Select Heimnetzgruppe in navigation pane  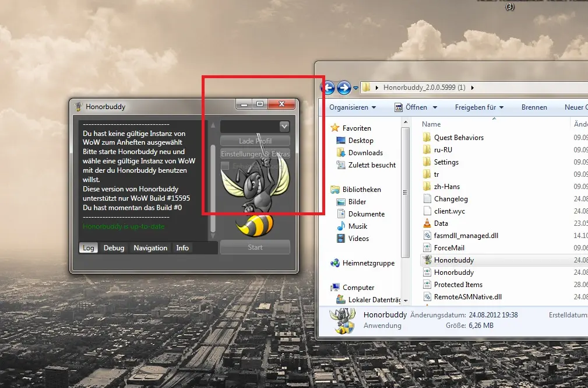[x=362, y=263]
